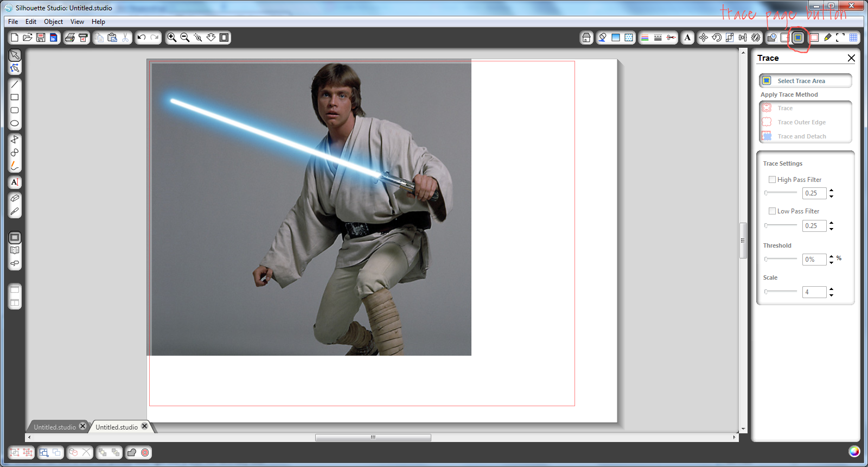
Task: Open the Grid settings icon
Action: point(853,37)
